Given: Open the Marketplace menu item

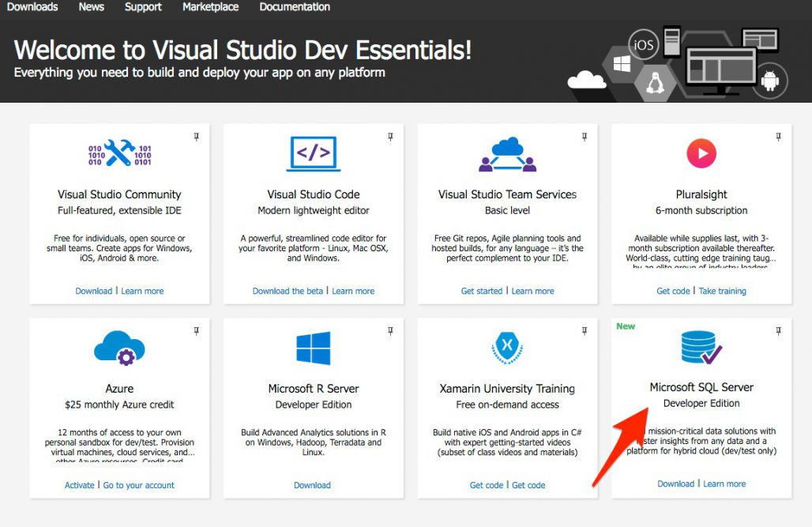Looking at the screenshot, I should tap(210, 7).
